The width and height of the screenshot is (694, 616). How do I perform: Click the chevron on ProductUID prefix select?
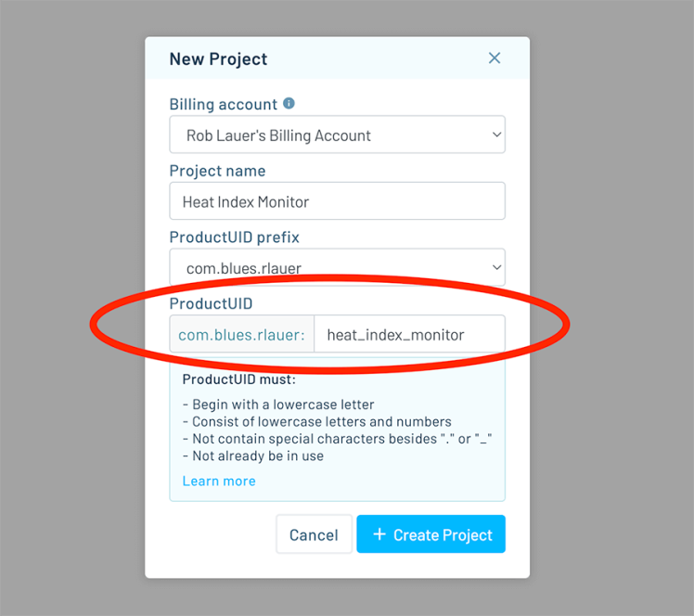[x=495, y=268]
